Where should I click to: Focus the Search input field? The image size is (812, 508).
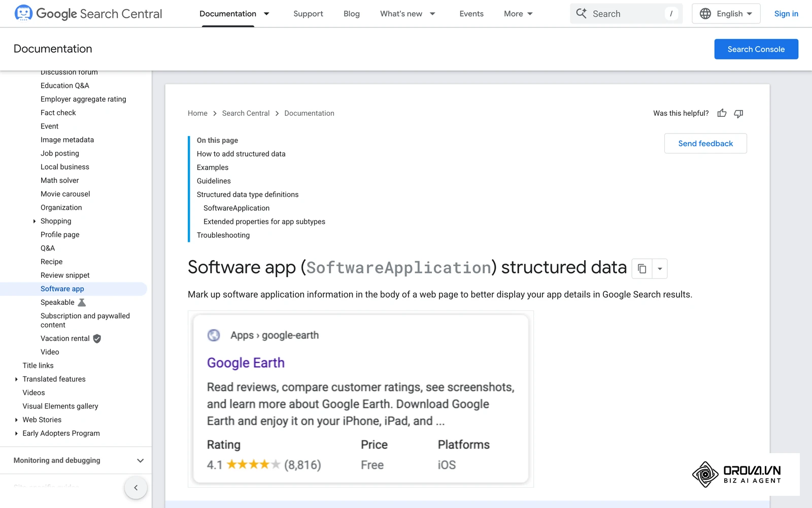626,14
